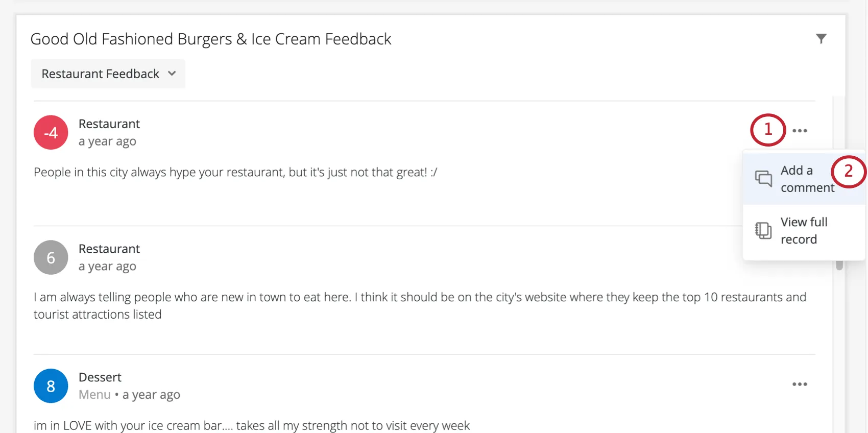
Task: Click the Menu label under Dessert
Action: pyautogui.click(x=94, y=394)
